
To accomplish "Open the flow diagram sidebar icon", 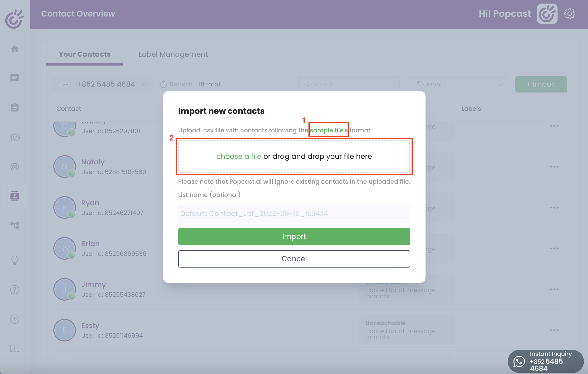I will click(15, 225).
